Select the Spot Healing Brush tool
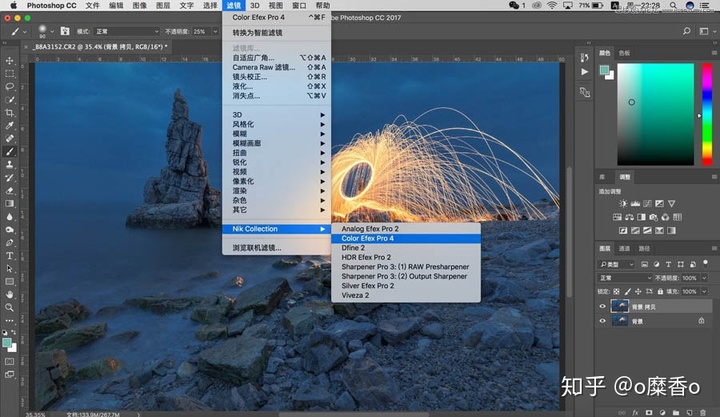The height and width of the screenshot is (417, 720). pyautogui.click(x=9, y=138)
